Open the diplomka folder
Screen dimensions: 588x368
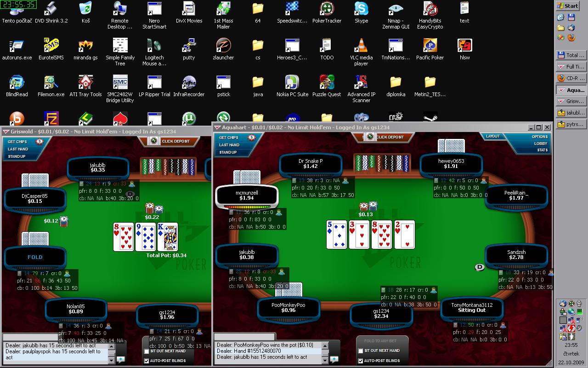coord(396,86)
